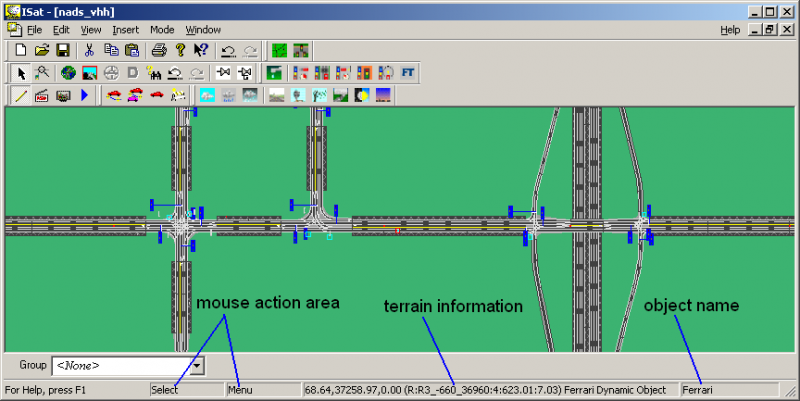
Task: Save using the floppy disk icon
Action: tap(63, 50)
